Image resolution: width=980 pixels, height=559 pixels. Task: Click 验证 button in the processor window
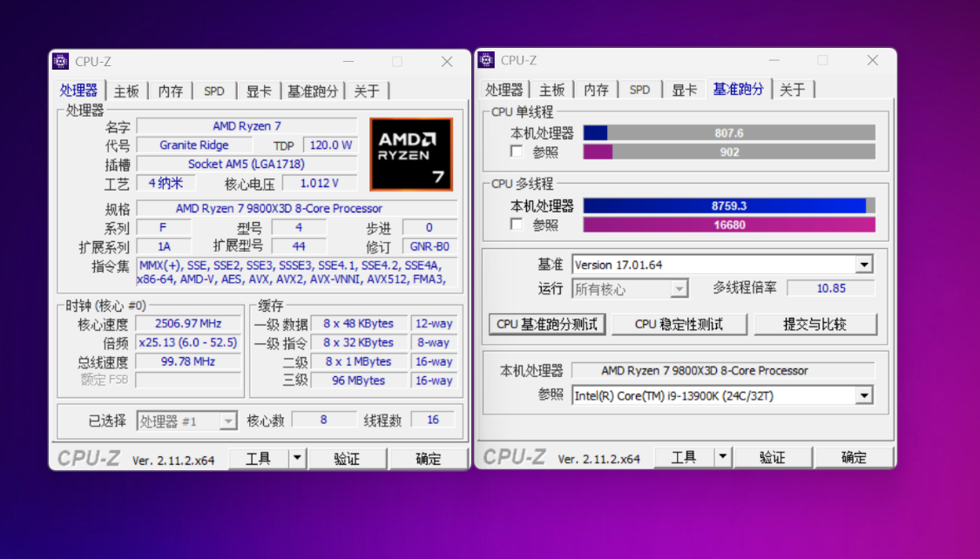pyautogui.click(x=347, y=459)
